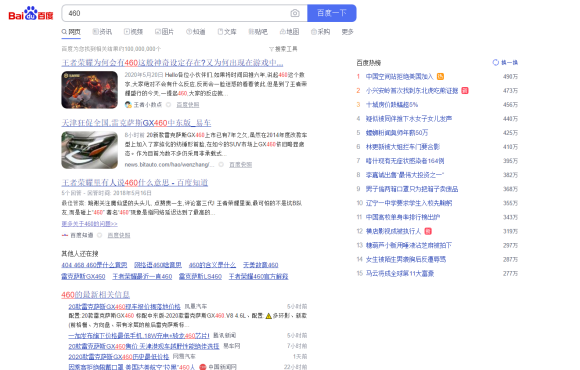
Task: Switch to the 贴吧 tab
Action: [258, 32]
